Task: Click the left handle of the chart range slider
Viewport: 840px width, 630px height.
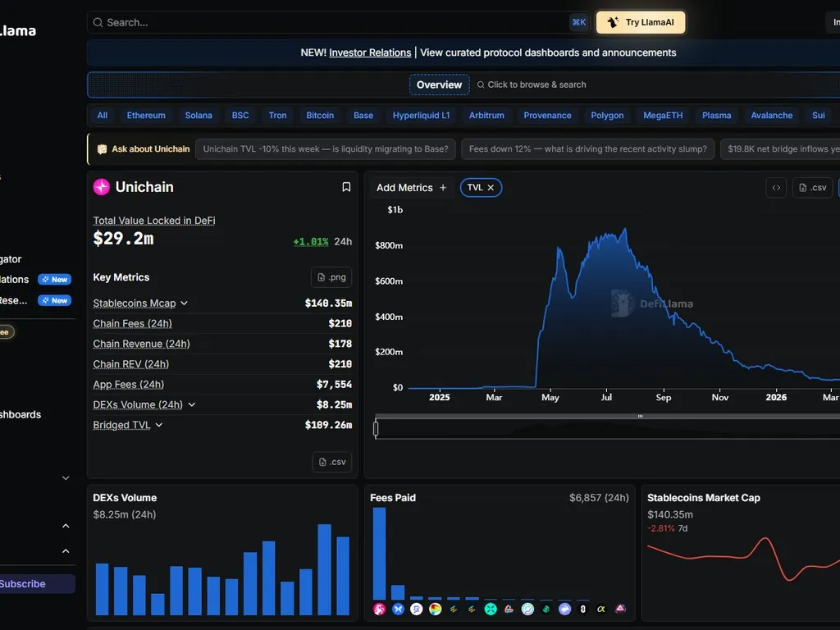Action: point(376,428)
